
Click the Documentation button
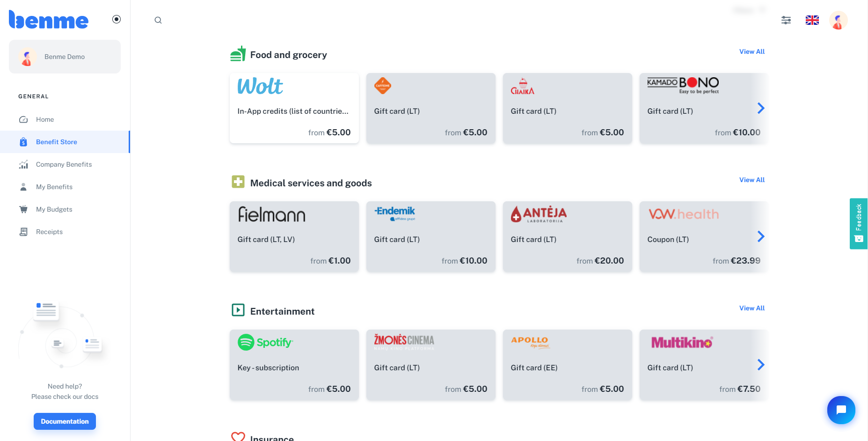click(65, 421)
